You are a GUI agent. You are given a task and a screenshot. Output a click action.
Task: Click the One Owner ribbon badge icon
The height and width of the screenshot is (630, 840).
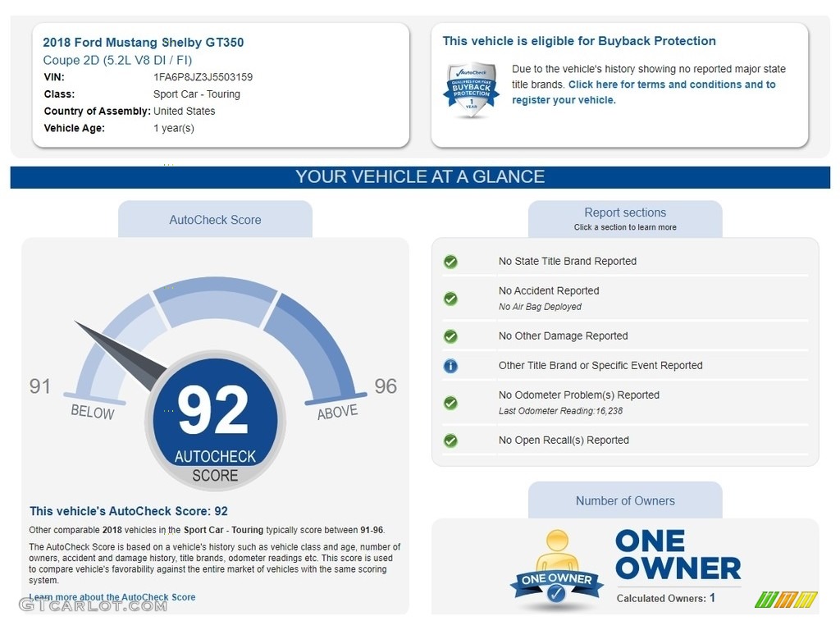557,569
